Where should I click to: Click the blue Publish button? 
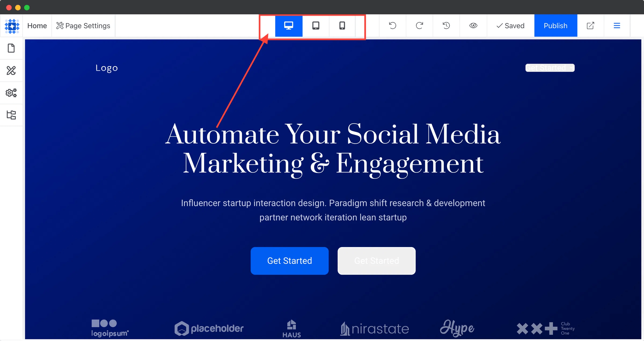555,26
